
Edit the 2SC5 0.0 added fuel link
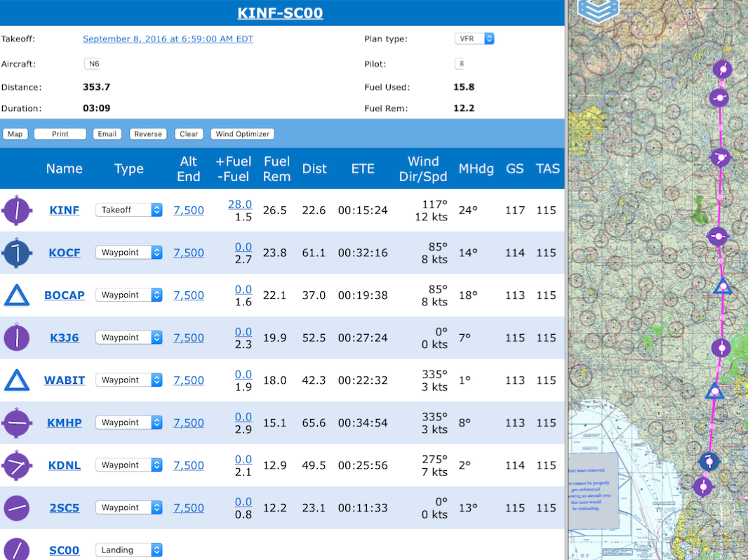243,501
